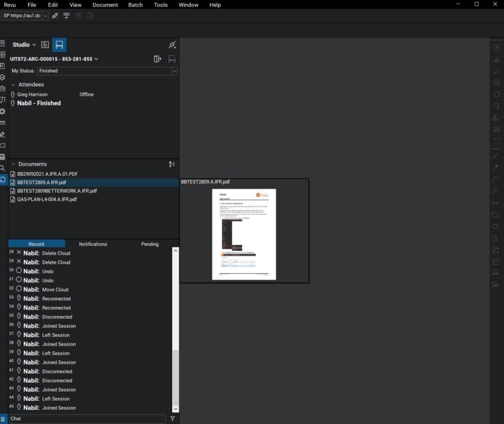Viewport: 504px width, 424px height.
Task: Open the Batch menu
Action: click(135, 5)
